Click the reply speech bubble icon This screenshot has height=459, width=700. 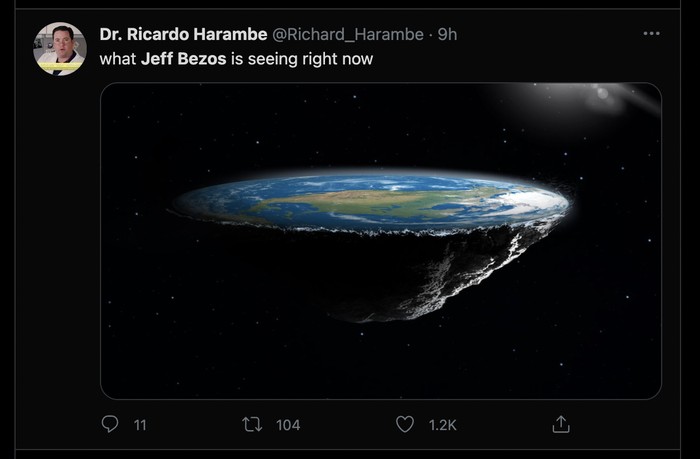click(x=110, y=425)
